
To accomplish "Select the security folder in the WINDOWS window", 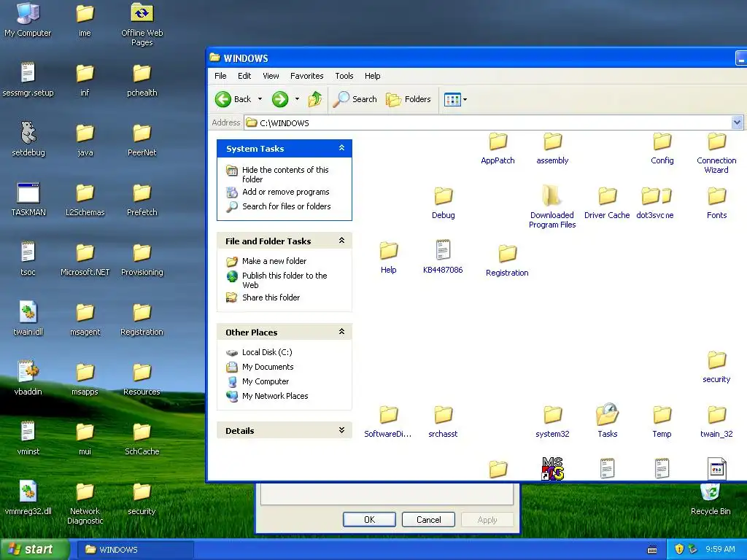I will click(716, 367).
